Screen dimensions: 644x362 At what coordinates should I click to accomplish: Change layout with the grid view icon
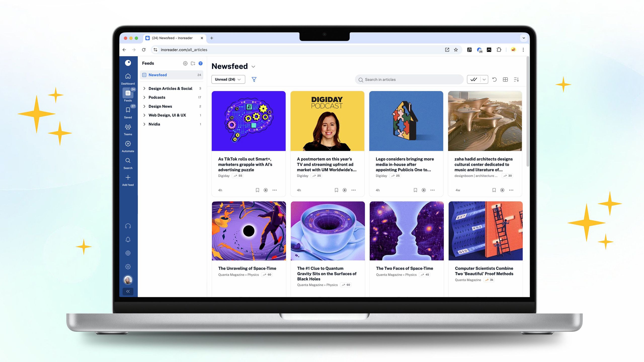[x=505, y=79]
